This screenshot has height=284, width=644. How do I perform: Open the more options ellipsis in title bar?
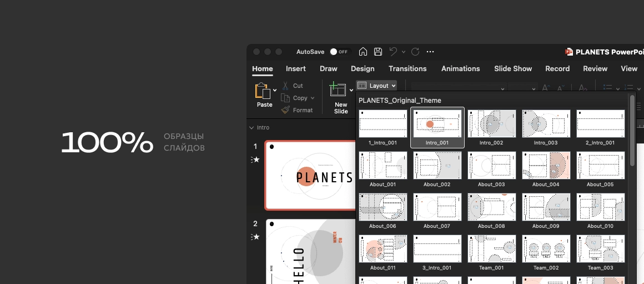click(x=430, y=52)
